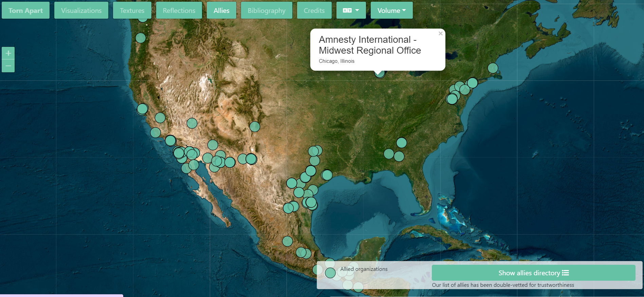
Task: View the Credits page
Action: pyautogui.click(x=314, y=11)
